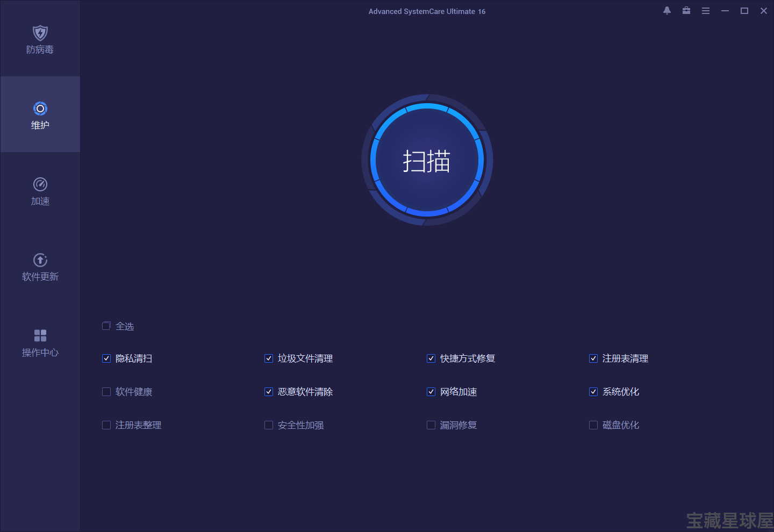The height and width of the screenshot is (532, 774).
Task: Maximize the Advanced SystemCare window
Action: point(744,11)
